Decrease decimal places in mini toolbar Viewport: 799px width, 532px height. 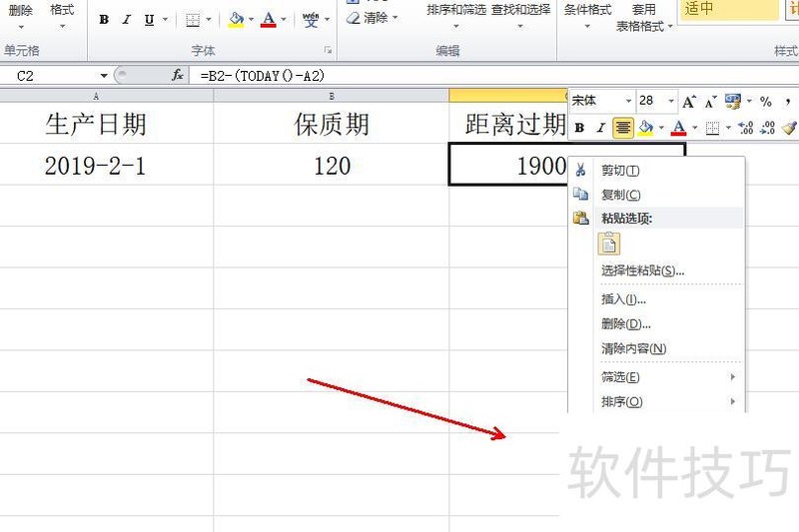click(x=767, y=128)
